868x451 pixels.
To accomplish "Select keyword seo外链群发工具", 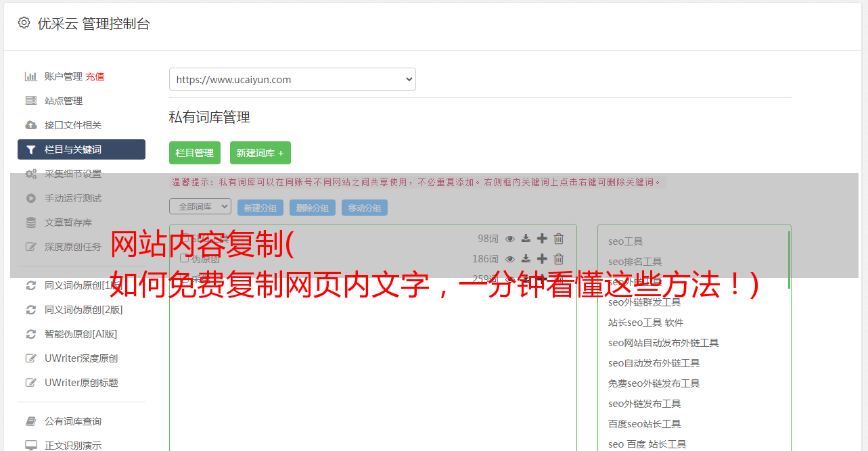I will (645, 302).
